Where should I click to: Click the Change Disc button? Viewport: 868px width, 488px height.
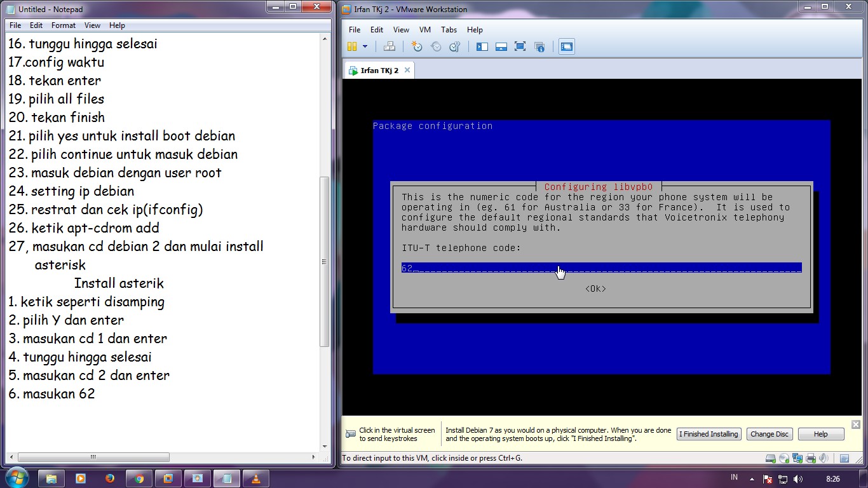pyautogui.click(x=770, y=434)
